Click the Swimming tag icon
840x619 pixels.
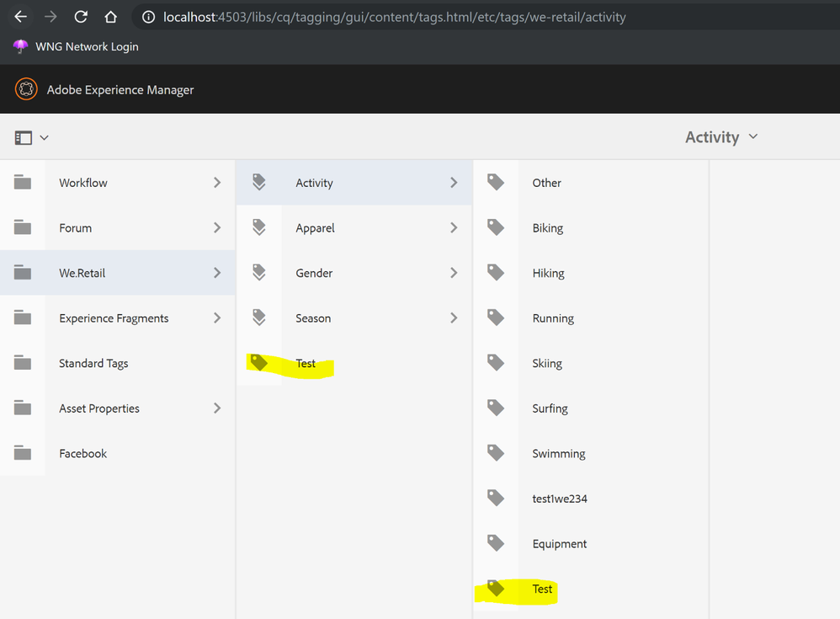[x=497, y=453]
